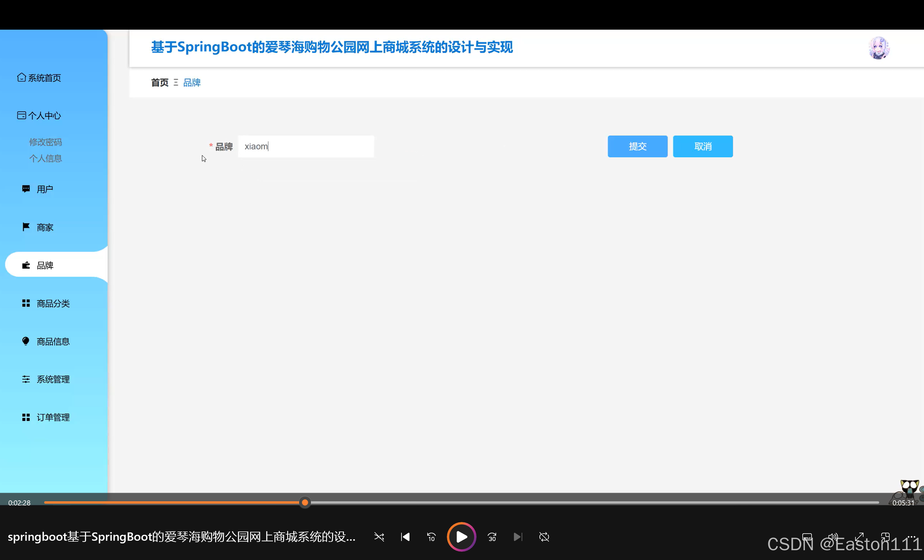Screen dimensions: 924x560
Task: Click the 取消 cancel button
Action: click(703, 146)
